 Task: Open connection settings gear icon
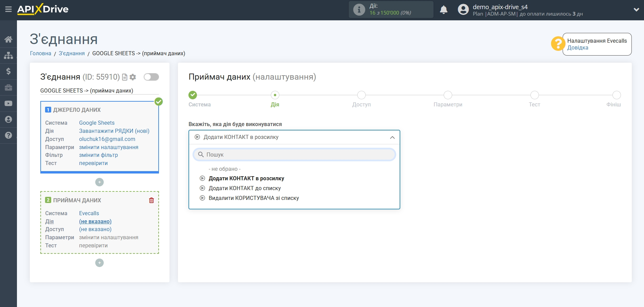click(x=133, y=77)
